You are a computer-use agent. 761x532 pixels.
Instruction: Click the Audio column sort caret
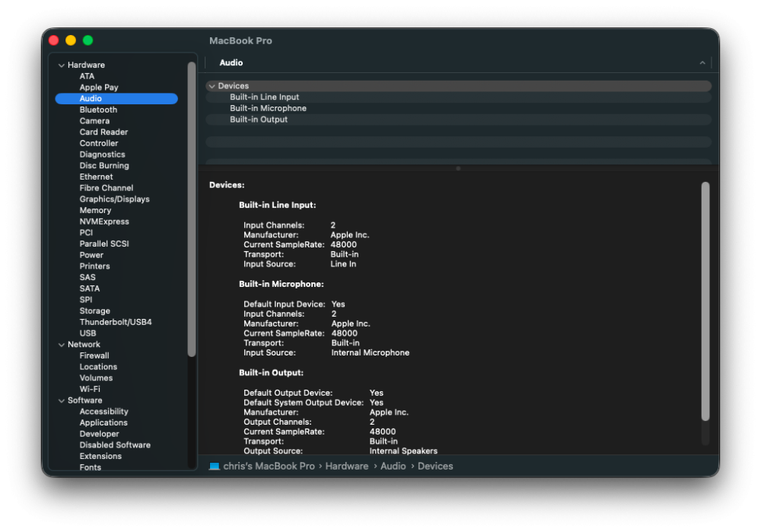coord(702,62)
